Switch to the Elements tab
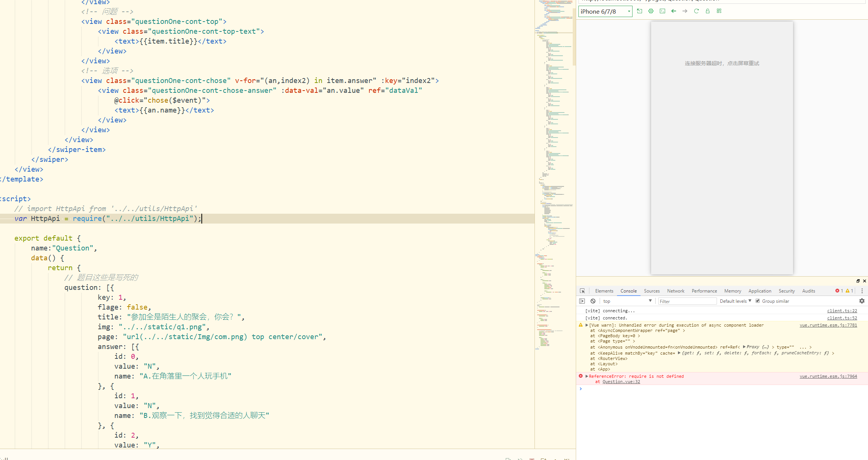This screenshot has height=460, width=868. (604, 291)
